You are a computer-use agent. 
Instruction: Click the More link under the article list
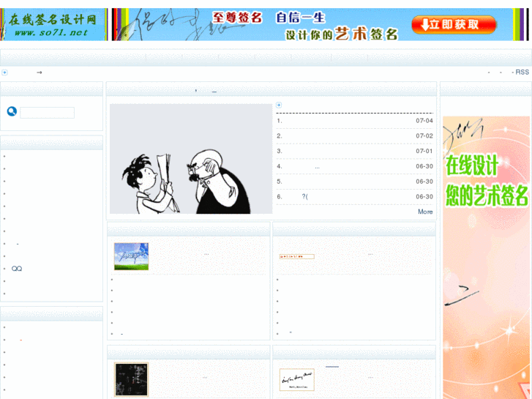coord(425,212)
